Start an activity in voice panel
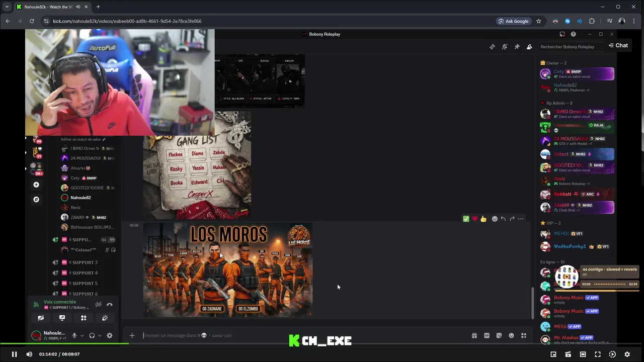The image size is (644, 362). tap(84, 318)
